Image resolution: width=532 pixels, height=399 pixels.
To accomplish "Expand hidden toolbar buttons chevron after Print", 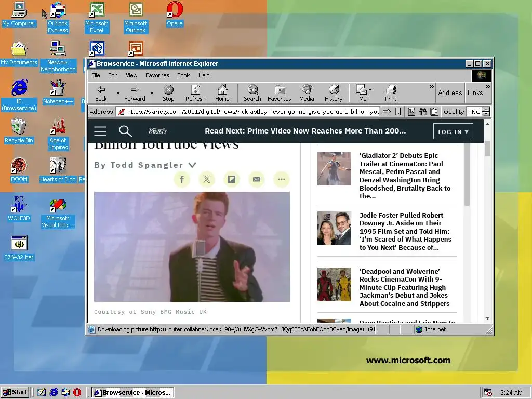I will 432,87.
